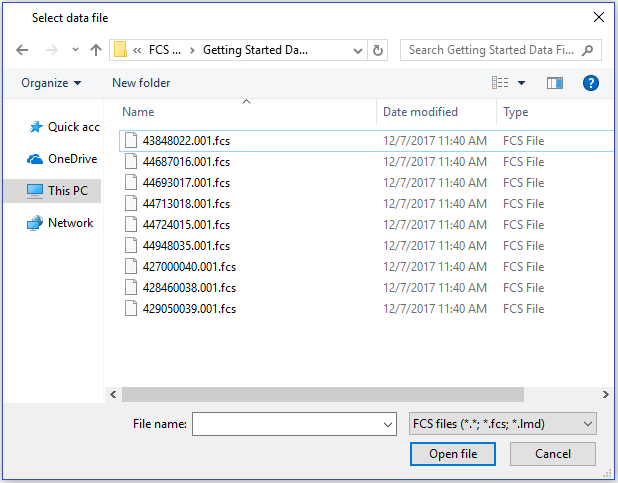Sort by the Name column

tap(138, 112)
